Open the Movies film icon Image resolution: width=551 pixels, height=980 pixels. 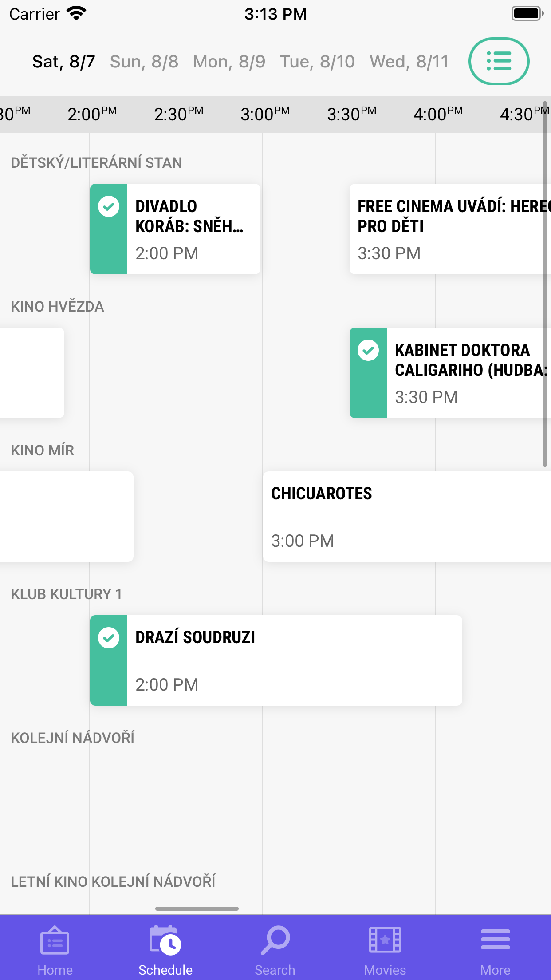(385, 941)
